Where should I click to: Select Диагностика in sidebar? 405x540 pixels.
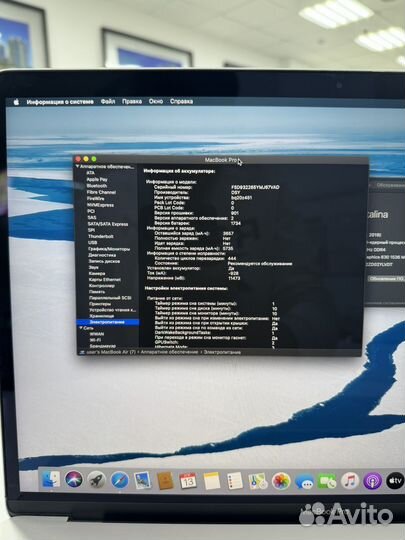point(102,255)
